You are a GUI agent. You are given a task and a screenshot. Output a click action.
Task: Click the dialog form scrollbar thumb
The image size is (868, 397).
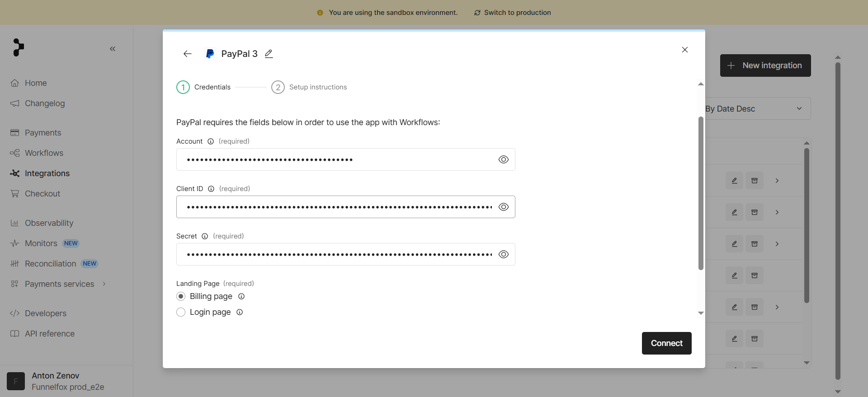click(701, 193)
